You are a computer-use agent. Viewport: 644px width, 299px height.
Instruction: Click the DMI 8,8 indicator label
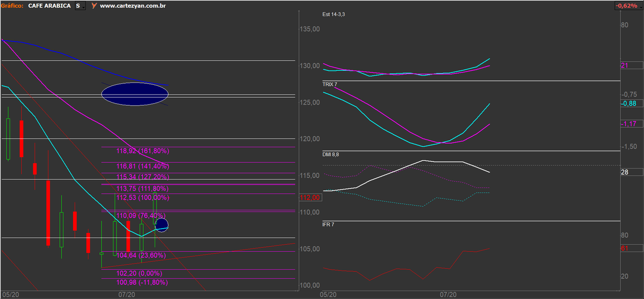(331, 154)
